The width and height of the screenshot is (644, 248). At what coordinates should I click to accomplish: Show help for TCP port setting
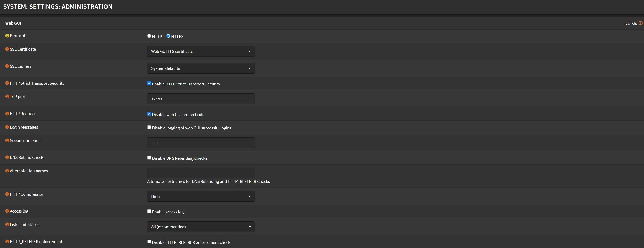7,97
